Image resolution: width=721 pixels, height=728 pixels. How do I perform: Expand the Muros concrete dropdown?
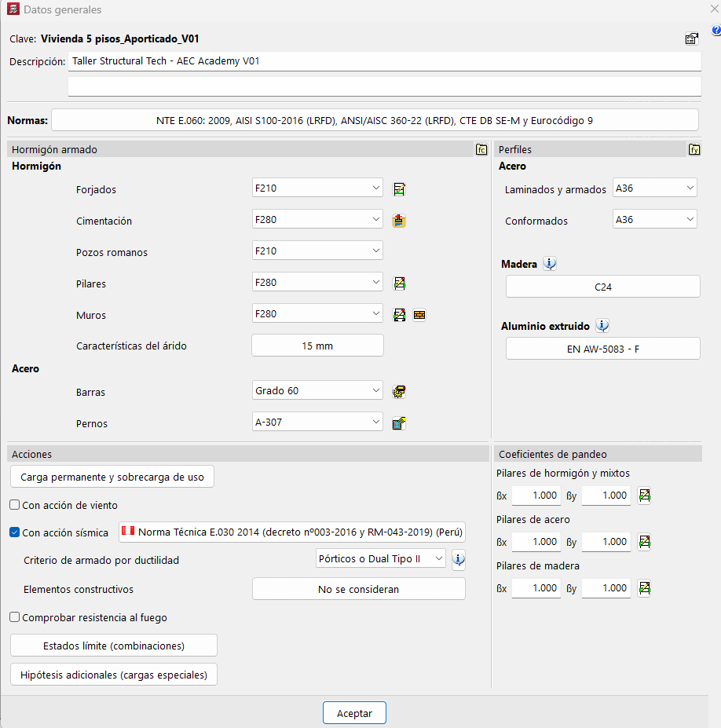pos(317,313)
